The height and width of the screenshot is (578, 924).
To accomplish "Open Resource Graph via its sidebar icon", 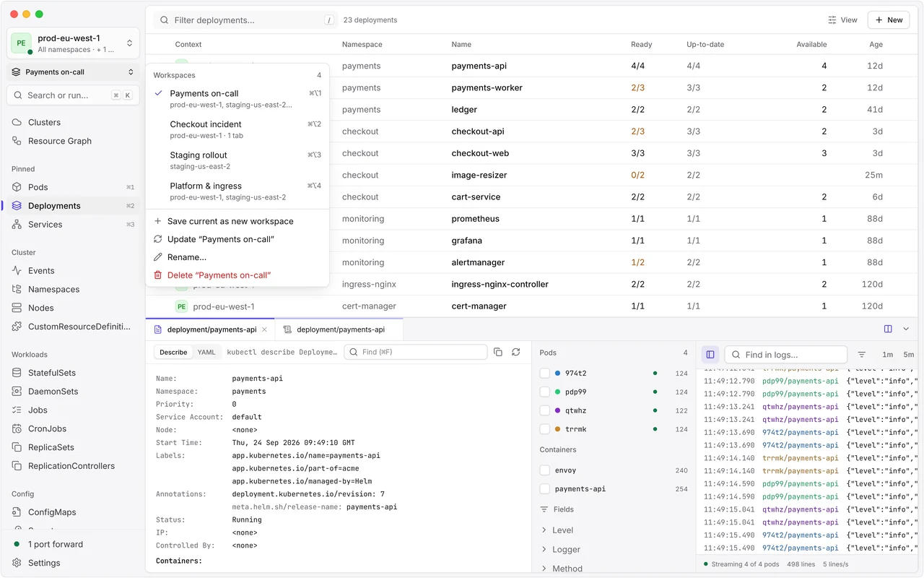I will point(17,141).
